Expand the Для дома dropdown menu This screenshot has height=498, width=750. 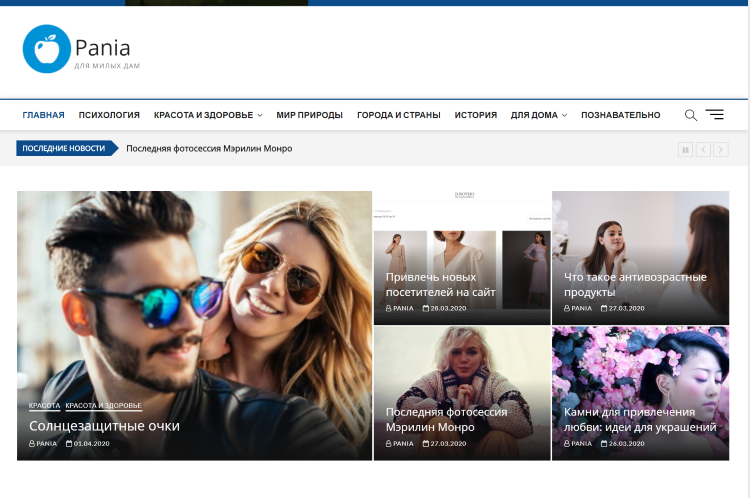[564, 115]
